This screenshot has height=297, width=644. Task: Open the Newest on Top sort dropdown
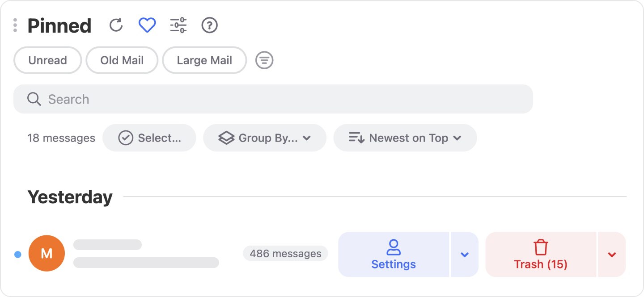405,138
